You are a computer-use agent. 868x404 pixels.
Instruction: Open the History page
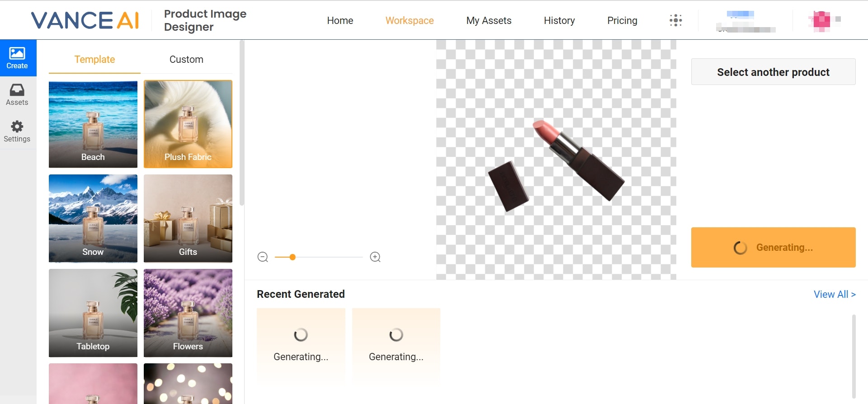tap(559, 20)
